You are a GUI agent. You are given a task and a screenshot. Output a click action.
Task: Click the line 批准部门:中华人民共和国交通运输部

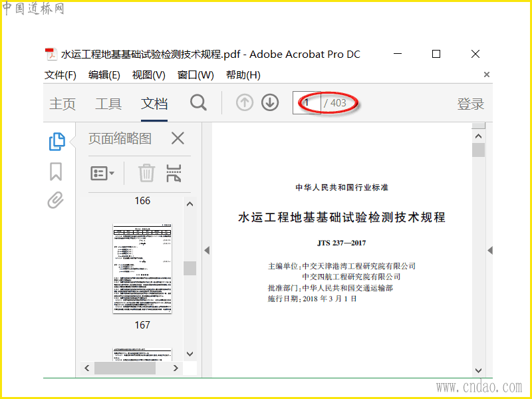[x=331, y=288]
